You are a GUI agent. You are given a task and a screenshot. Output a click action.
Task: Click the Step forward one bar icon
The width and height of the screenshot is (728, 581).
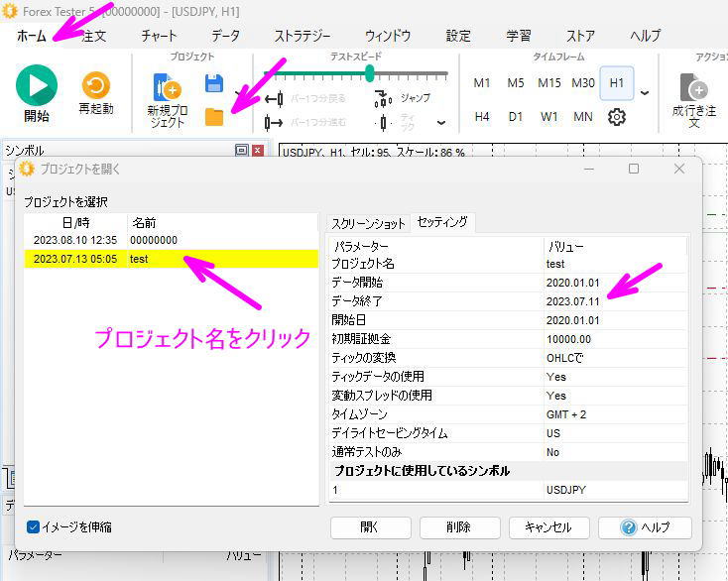[274, 123]
